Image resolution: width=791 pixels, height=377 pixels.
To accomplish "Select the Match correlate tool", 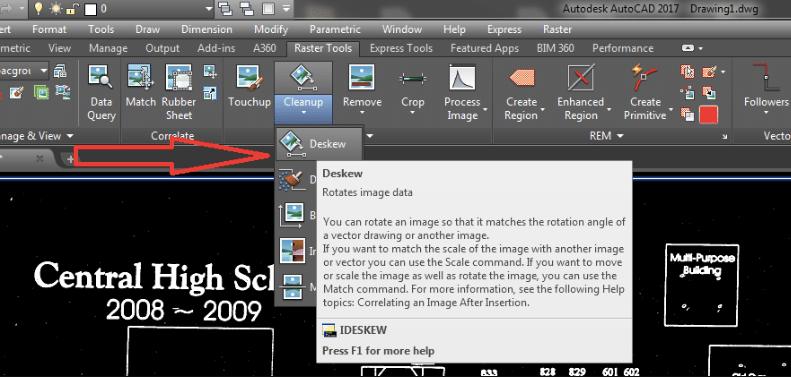I will 140,86.
